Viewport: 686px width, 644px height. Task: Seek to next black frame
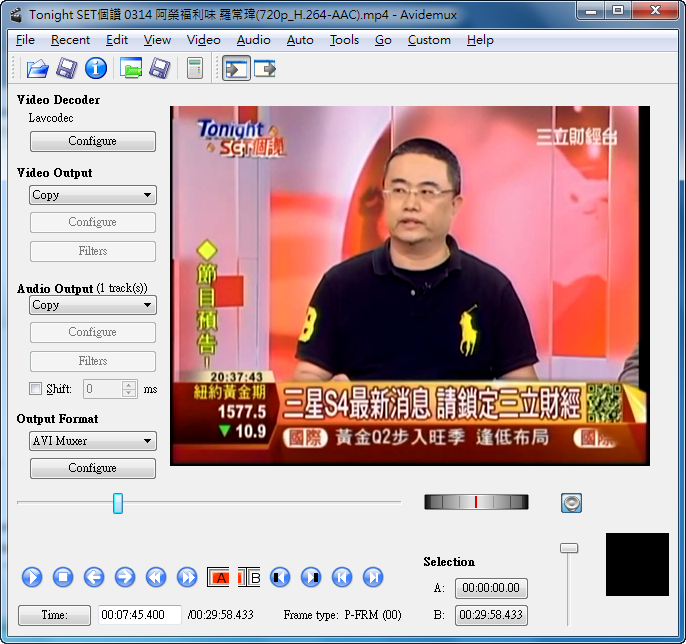(x=311, y=577)
